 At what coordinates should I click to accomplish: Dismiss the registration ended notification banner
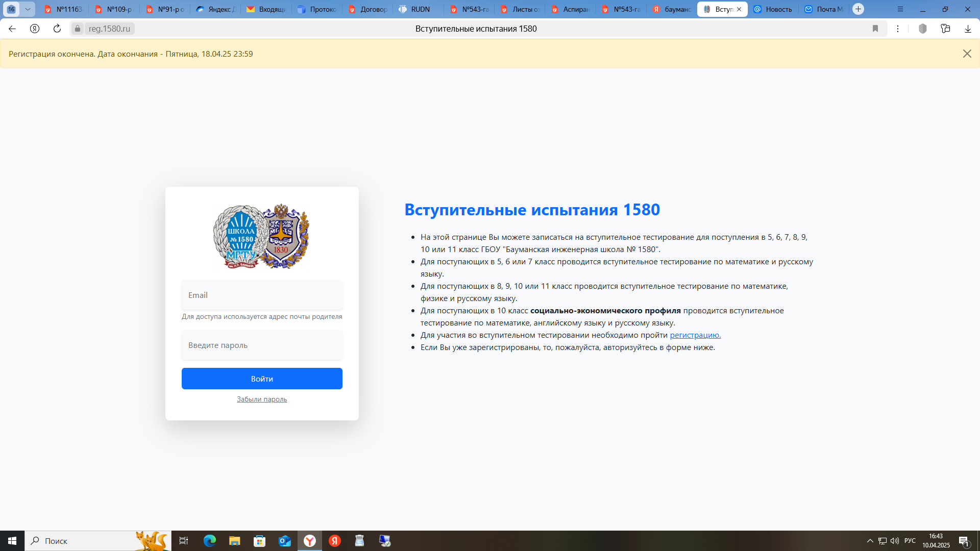coord(967,54)
